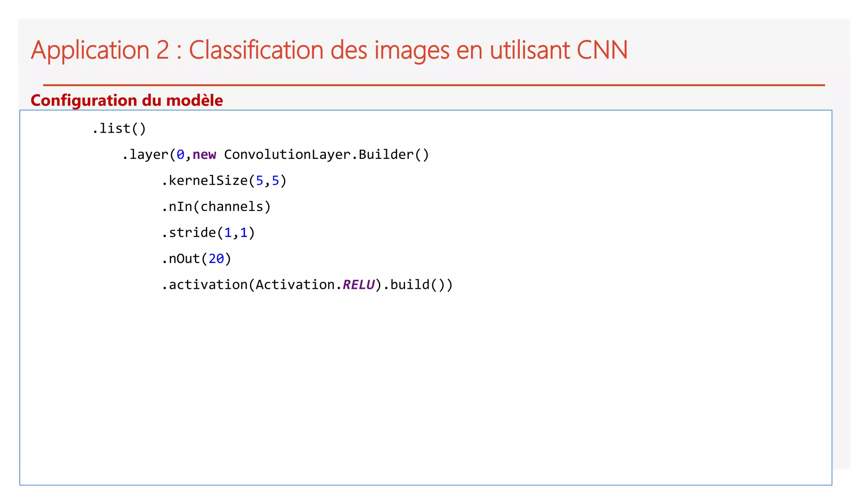This screenshot has height=488, width=868.
Task: Click the '.layer(0,new ConvolutionLayer.Builder()' line
Action: 275,155
